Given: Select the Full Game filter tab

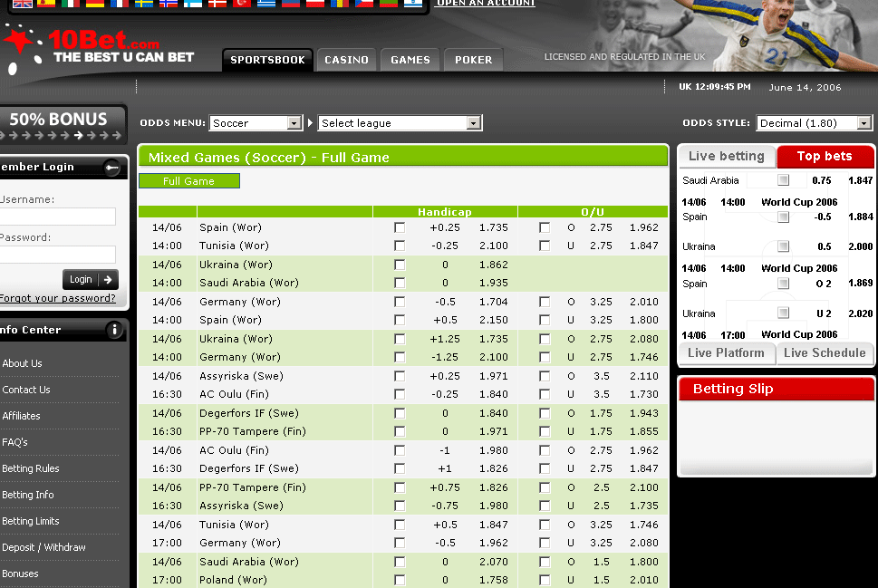Looking at the screenshot, I should click(189, 181).
